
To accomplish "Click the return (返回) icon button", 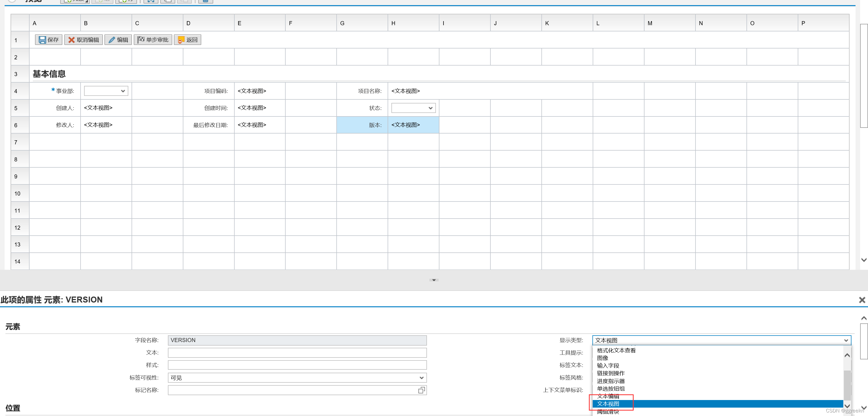I will pyautogui.click(x=181, y=40).
